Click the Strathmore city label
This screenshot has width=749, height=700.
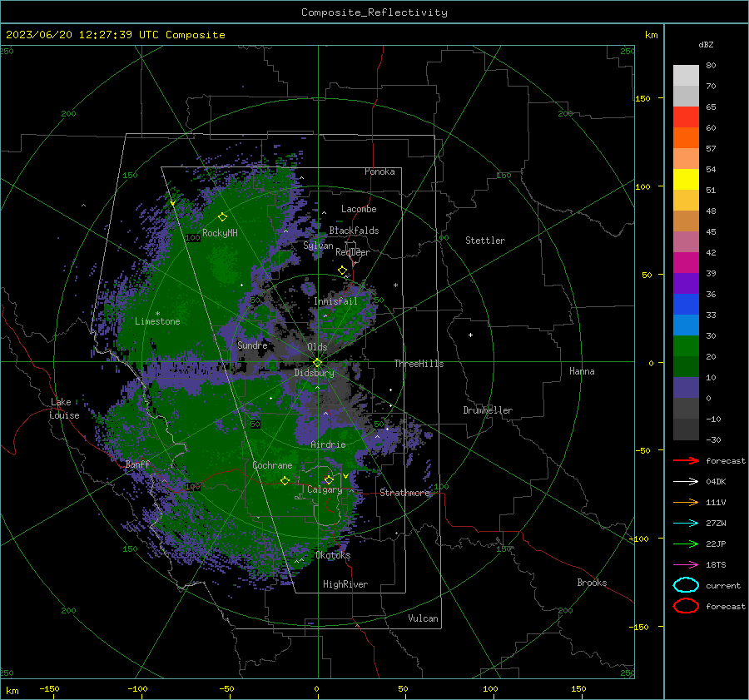click(404, 493)
